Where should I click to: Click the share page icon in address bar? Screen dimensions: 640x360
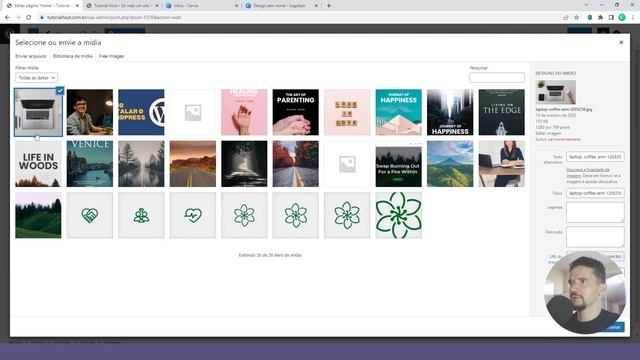coord(566,18)
